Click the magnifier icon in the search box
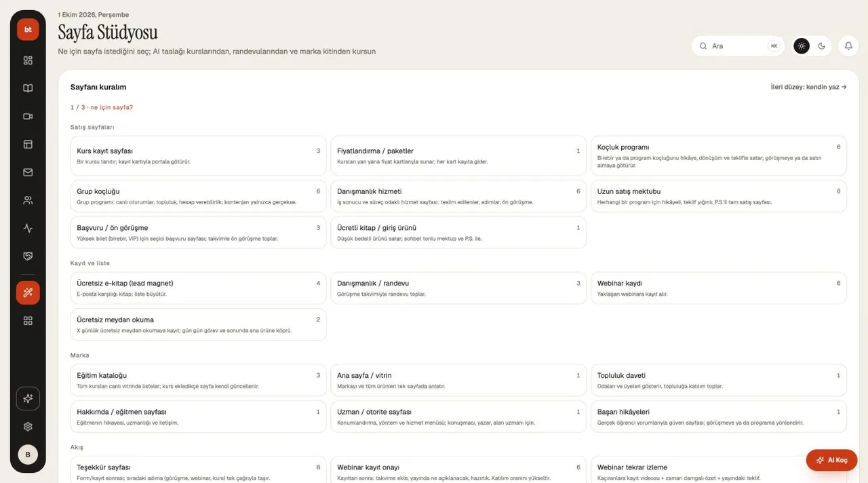Viewport: 868px width, 483px height. tap(703, 46)
